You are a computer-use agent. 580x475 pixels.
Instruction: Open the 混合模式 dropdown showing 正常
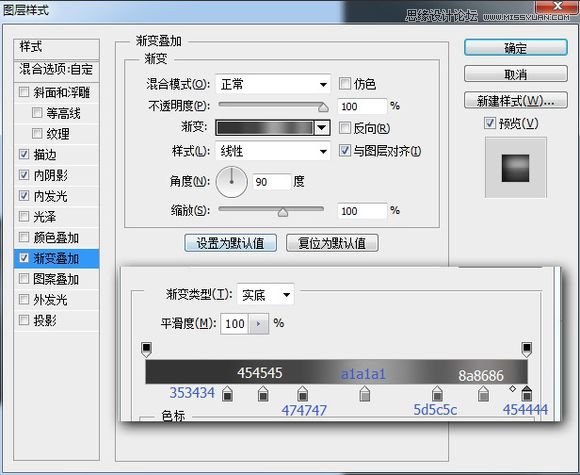point(273,84)
